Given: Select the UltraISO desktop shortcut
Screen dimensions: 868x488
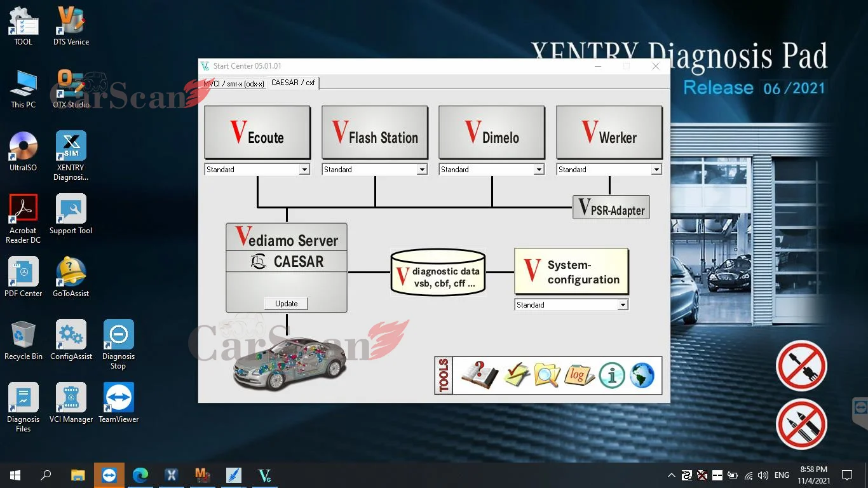Looking at the screenshot, I should (24, 152).
